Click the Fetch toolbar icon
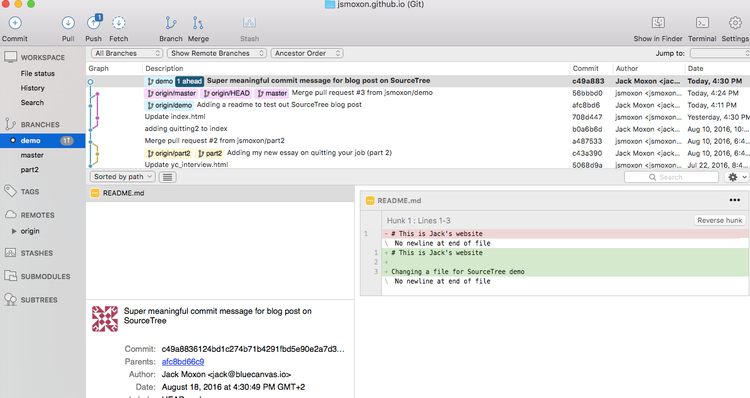This screenshot has width=750, height=398. (x=119, y=22)
